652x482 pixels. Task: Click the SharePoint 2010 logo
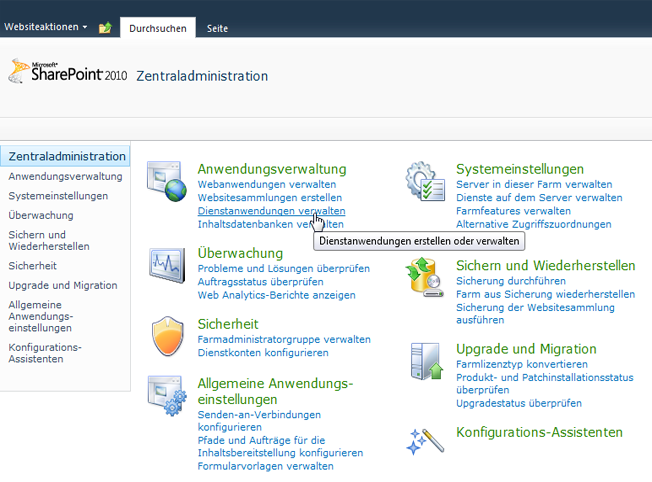68,72
